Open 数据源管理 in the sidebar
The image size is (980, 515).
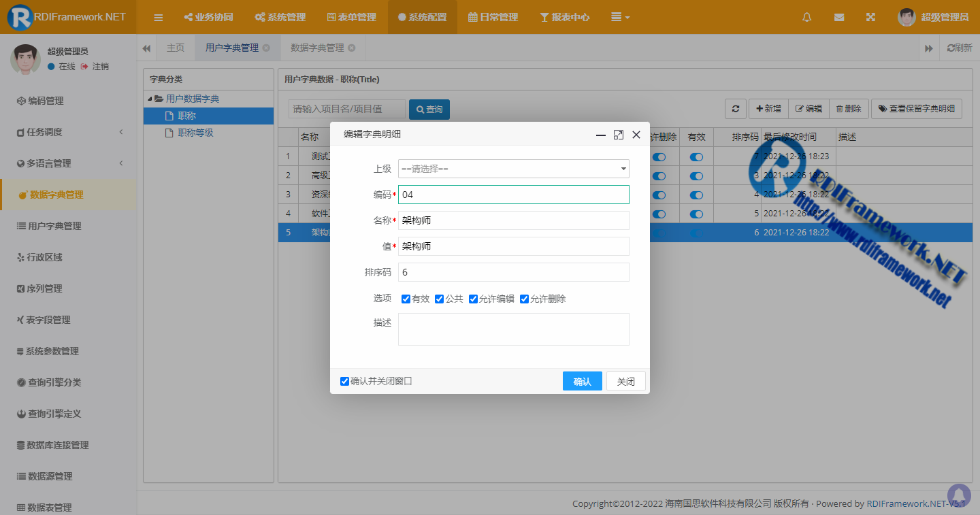coord(44,476)
